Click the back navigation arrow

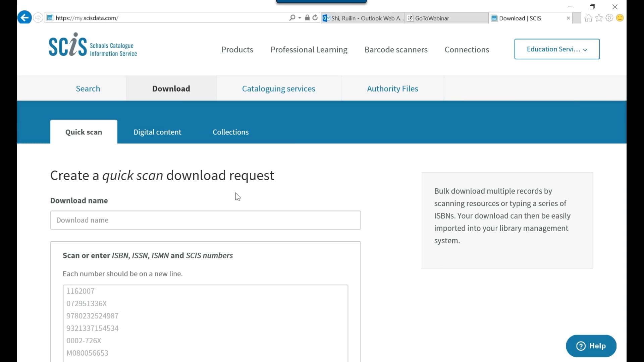pos(24,17)
